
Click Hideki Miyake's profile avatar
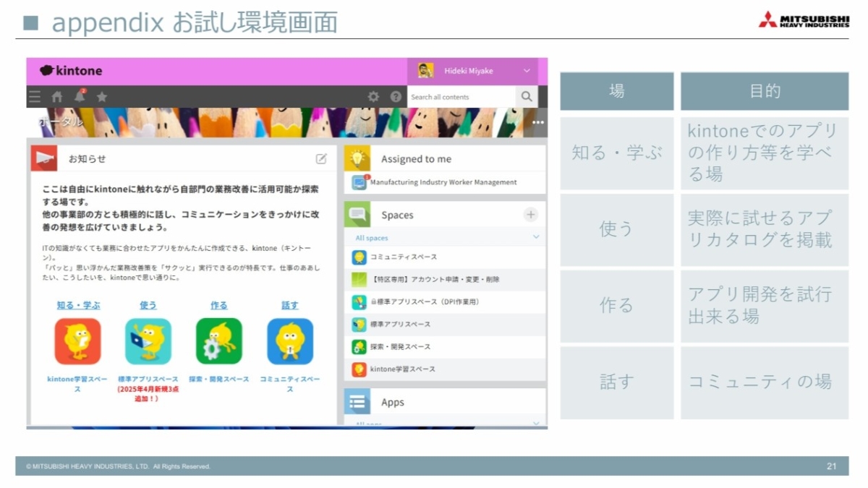pyautogui.click(x=426, y=71)
